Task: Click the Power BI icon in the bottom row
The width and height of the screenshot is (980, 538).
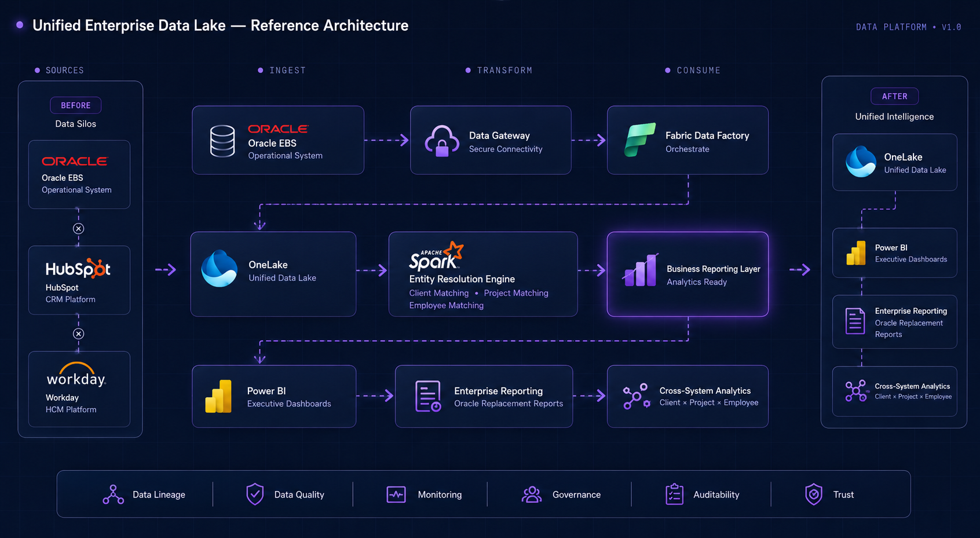Action: (218, 396)
